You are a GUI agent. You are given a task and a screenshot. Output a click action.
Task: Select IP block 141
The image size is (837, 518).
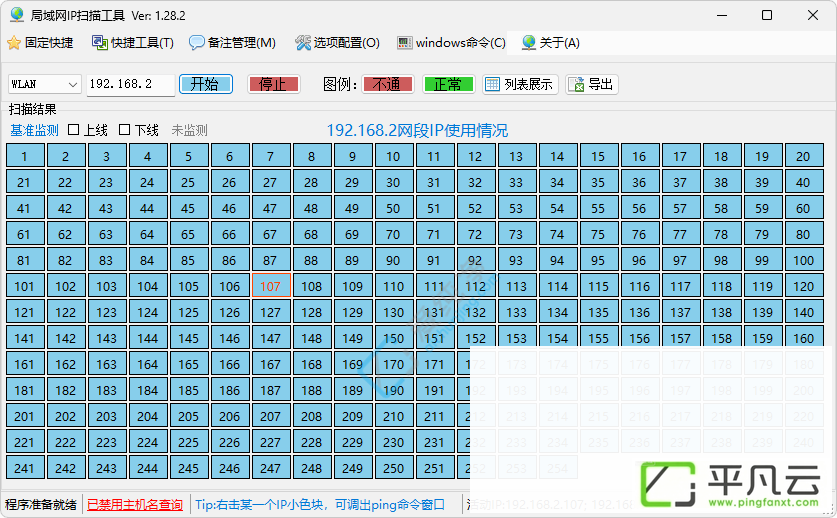pyautogui.click(x=25, y=338)
